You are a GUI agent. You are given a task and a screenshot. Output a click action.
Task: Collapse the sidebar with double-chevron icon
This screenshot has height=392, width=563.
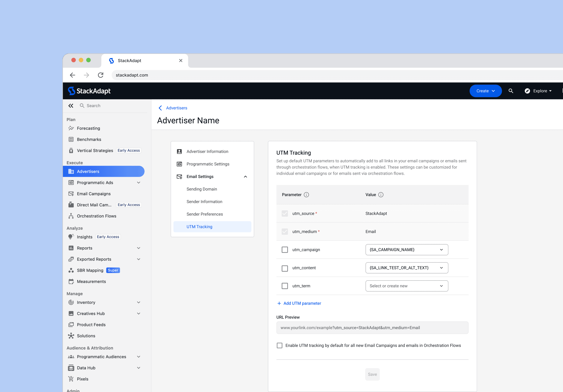(x=71, y=106)
